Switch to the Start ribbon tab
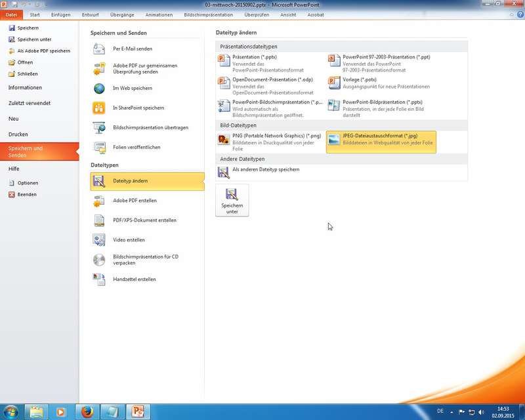The image size is (525, 420). pos(35,14)
